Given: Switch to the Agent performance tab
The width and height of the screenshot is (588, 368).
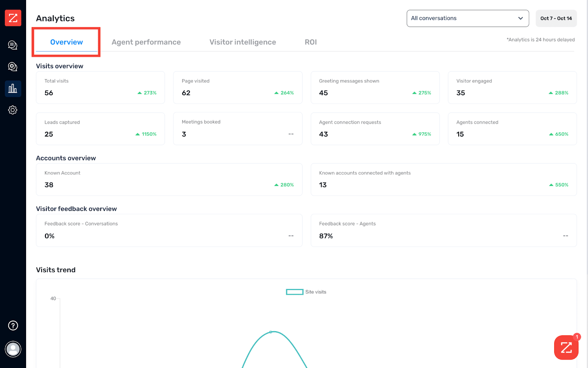Looking at the screenshot, I should [x=146, y=42].
